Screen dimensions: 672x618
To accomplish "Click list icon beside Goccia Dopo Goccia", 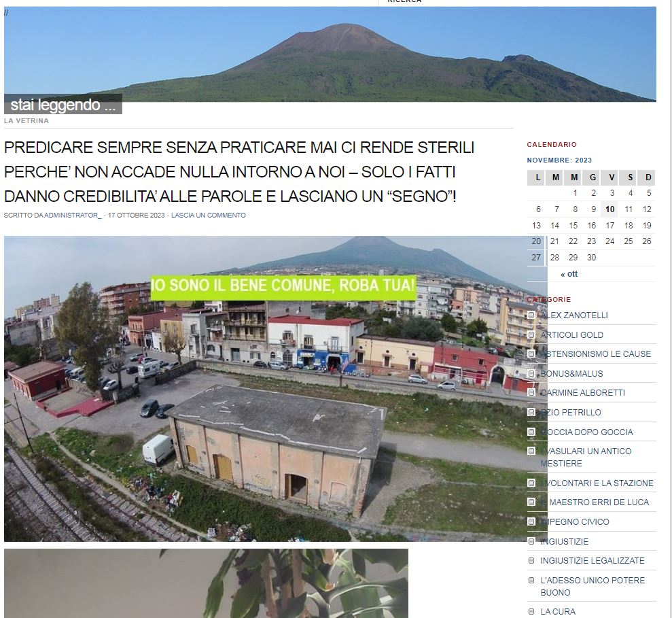I will 531,432.
